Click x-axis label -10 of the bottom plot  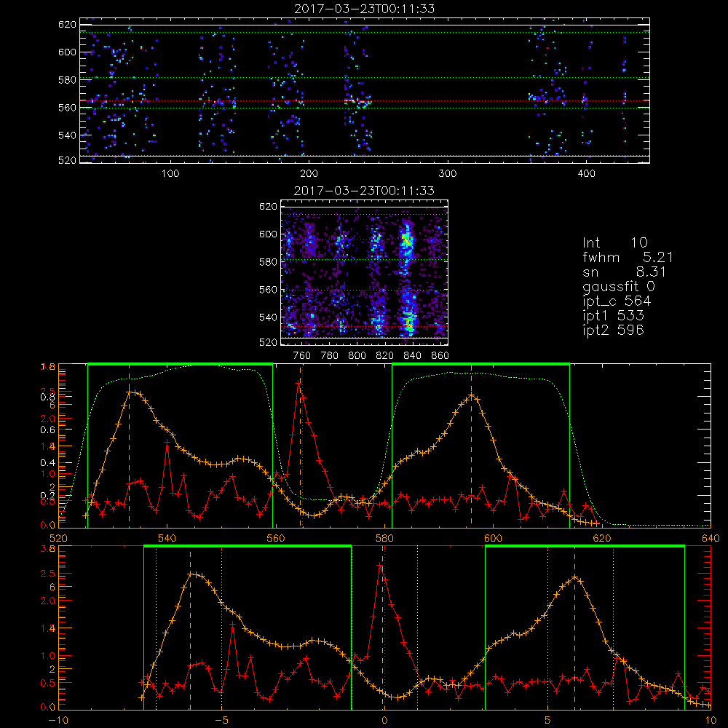[58, 721]
